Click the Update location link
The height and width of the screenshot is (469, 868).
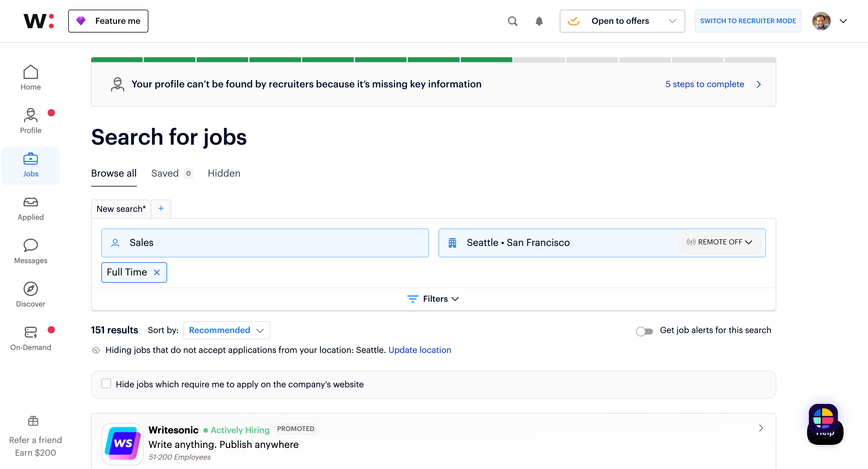point(419,350)
